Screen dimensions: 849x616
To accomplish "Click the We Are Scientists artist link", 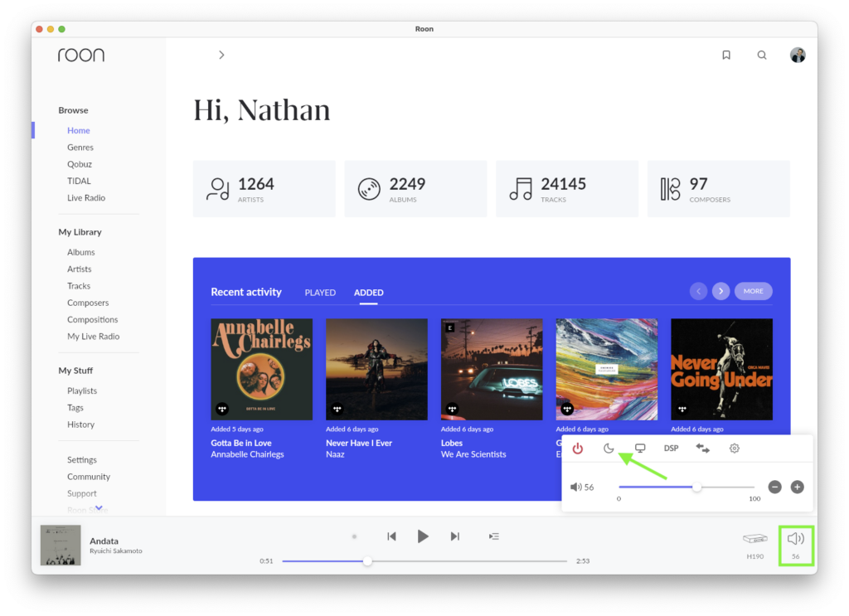I will [473, 454].
